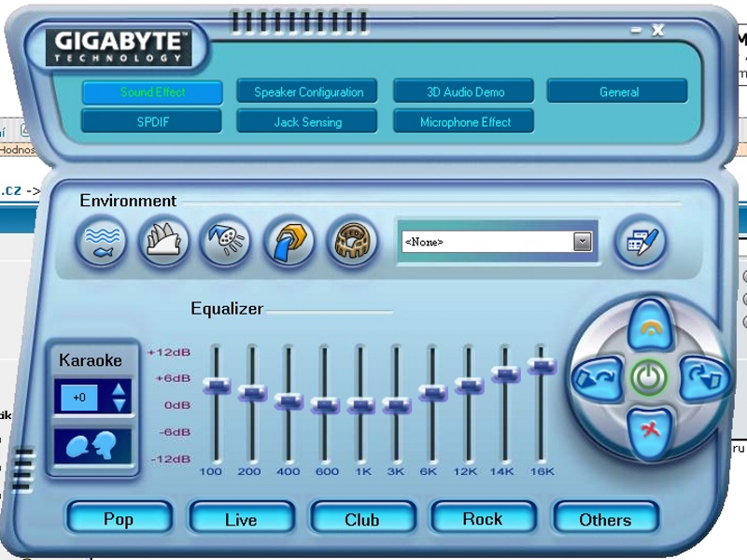
Task: Click the 3K equalizer slider handle
Action: 396,405
